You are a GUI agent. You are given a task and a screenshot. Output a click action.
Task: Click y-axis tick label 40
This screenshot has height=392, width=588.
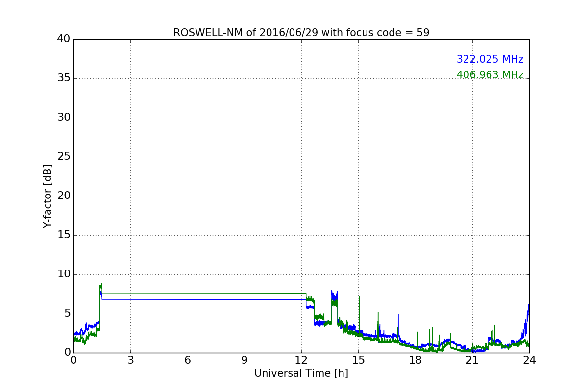[x=64, y=39]
